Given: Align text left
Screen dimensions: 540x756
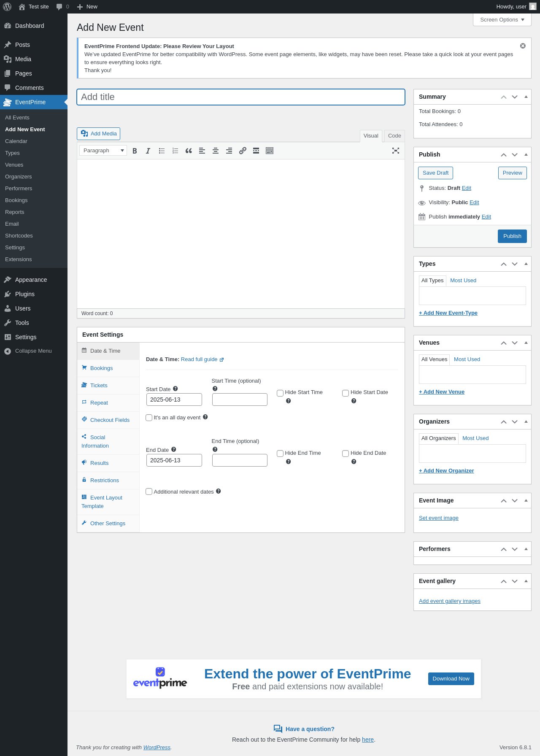Looking at the screenshot, I should [202, 151].
